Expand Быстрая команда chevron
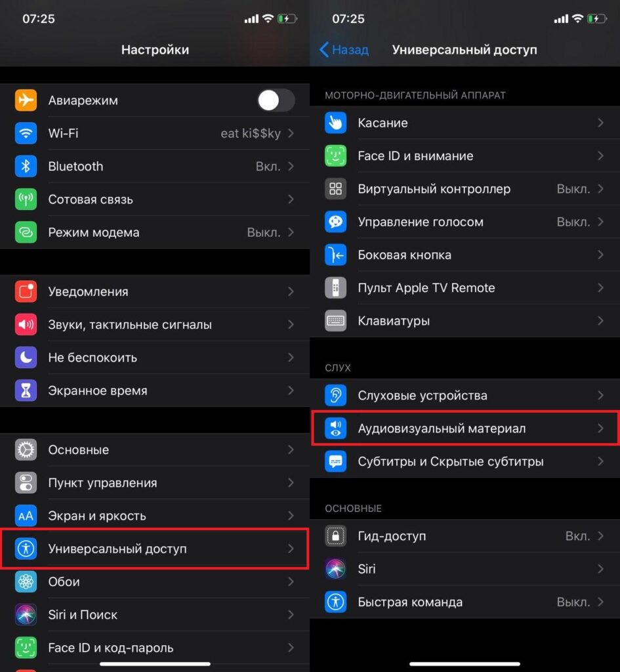Viewport: 620px width, 672px height. click(x=601, y=602)
